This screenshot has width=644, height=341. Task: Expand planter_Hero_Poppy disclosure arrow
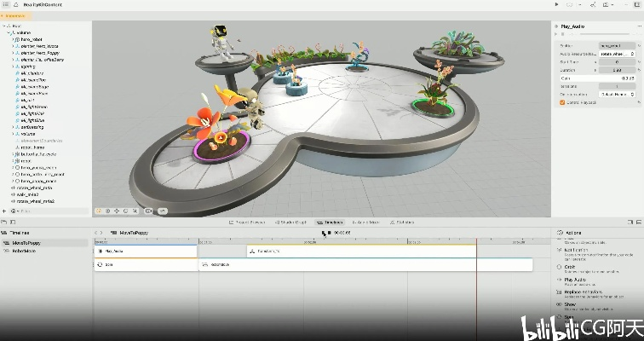[13, 53]
